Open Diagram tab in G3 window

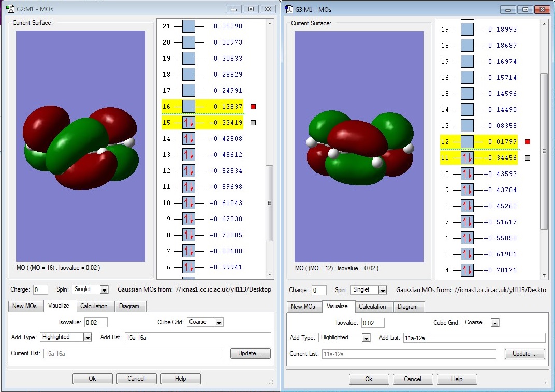407,307
